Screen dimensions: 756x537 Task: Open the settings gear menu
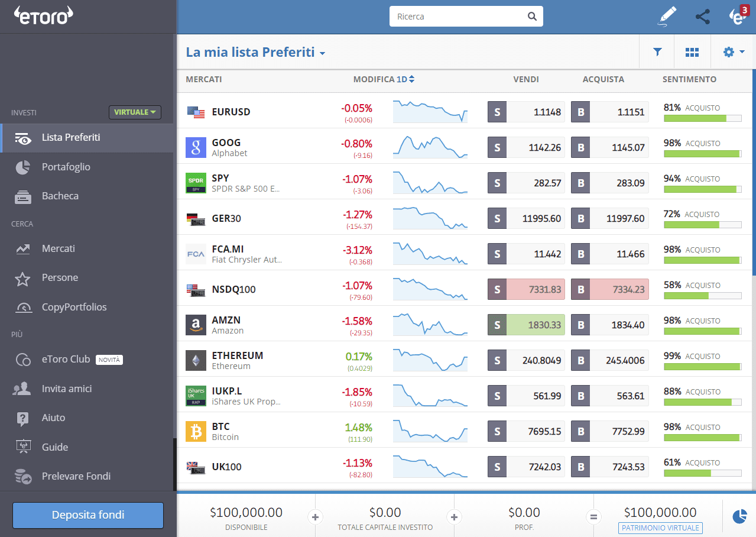pos(734,52)
